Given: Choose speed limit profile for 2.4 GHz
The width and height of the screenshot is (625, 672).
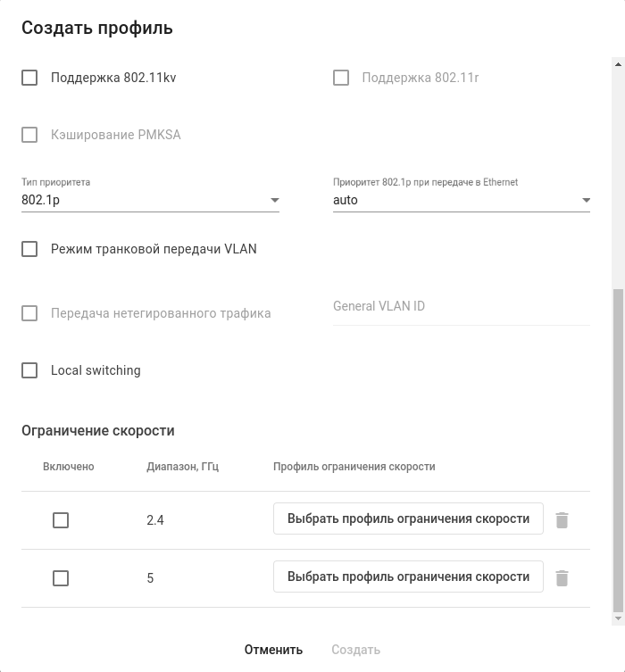Looking at the screenshot, I should click(408, 519).
